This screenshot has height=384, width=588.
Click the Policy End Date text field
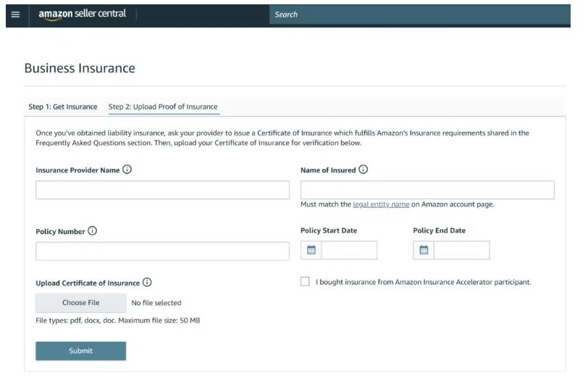(461, 250)
